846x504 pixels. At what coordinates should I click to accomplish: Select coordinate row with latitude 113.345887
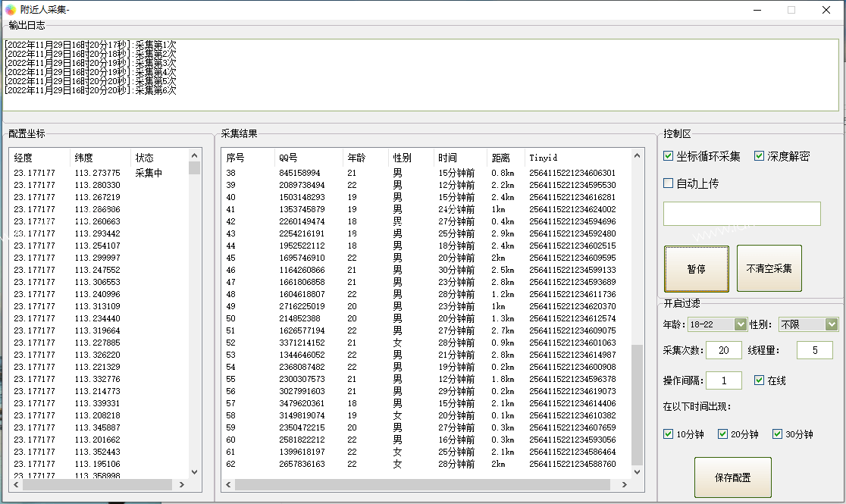click(99, 427)
